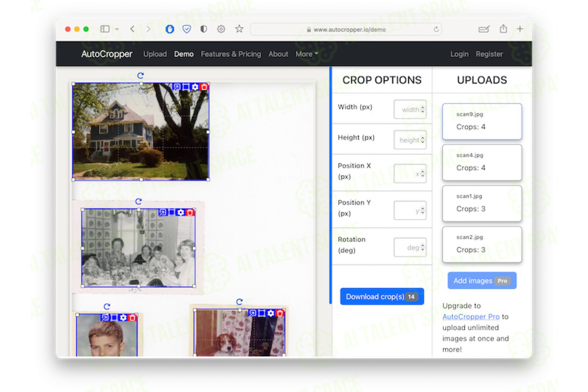Viewport: 588px width, 392px height.
Task: Download crop(s) button
Action: click(x=382, y=297)
